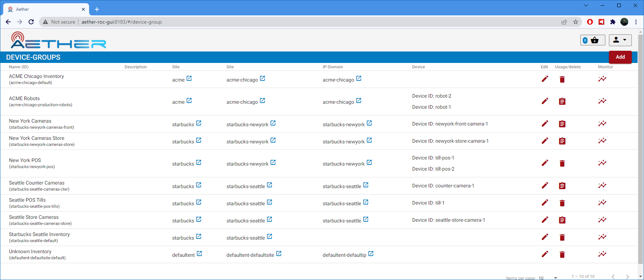Click the browser address bar
The width and height of the screenshot is (644, 280).
pyautogui.click(x=286, y=22)
